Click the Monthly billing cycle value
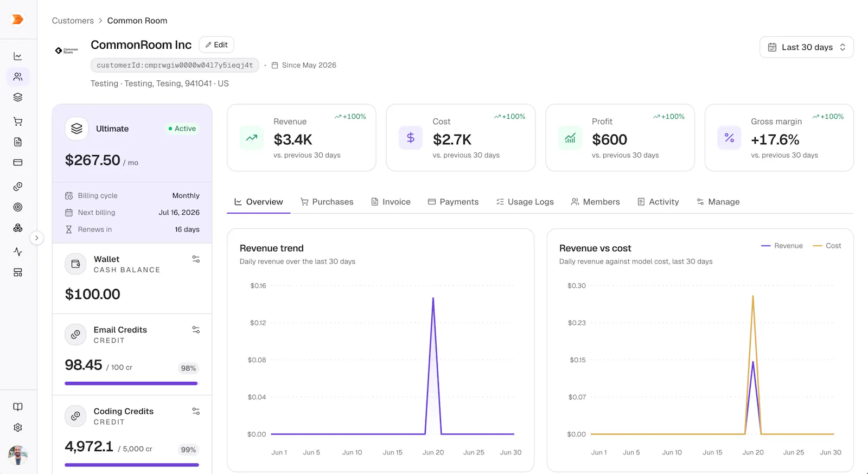The image size is (868, 474). coord(186,196)
